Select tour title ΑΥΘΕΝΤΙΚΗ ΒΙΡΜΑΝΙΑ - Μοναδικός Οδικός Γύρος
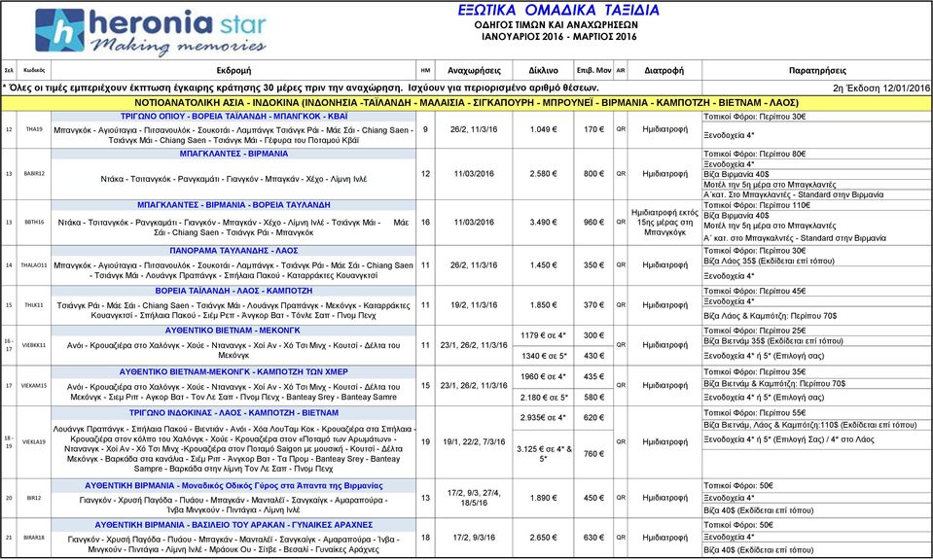 click(233, 486)
